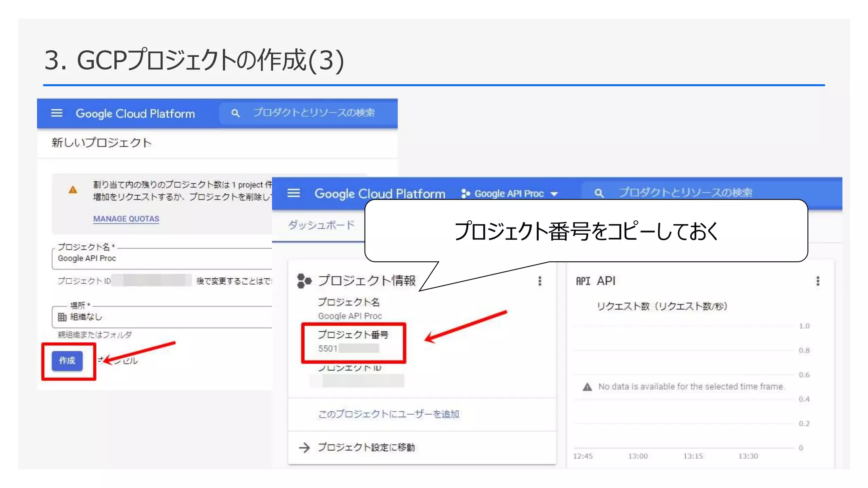Open three-dot menu on API card

[x=818, y=281]
